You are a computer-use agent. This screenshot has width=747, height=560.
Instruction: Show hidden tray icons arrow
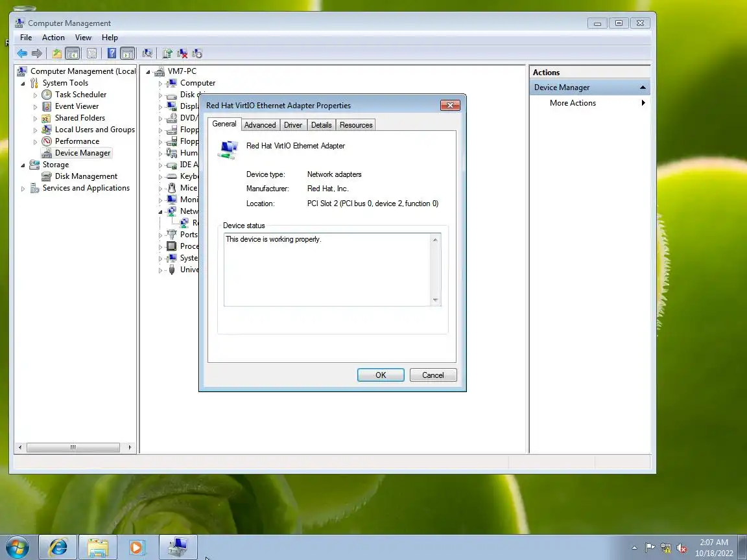tap(634, 548)
